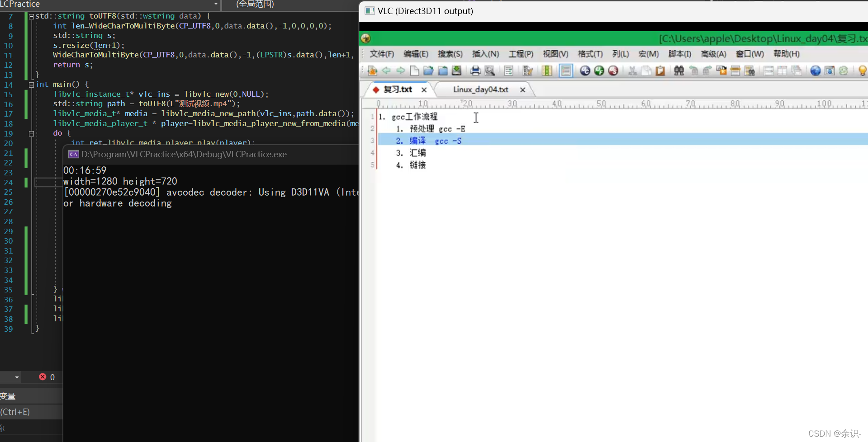The image size is (868, 442).
Task: Click the first UltraEdit toolbar icon with orange hand
Action: 372,71
